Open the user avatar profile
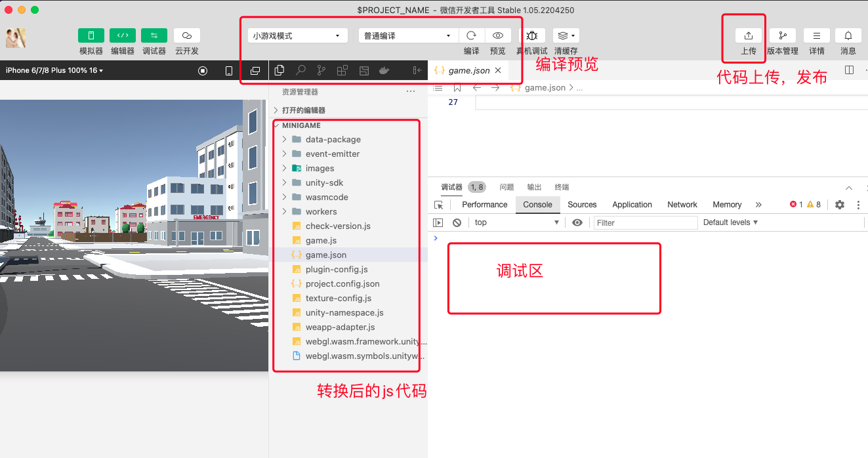 16,38
